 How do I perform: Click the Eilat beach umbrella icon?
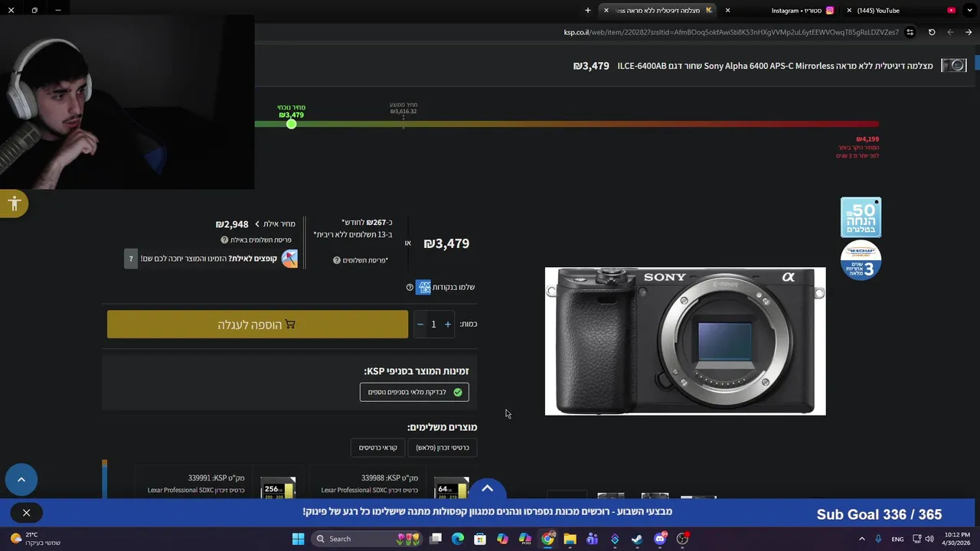click(x=289, y=259)
